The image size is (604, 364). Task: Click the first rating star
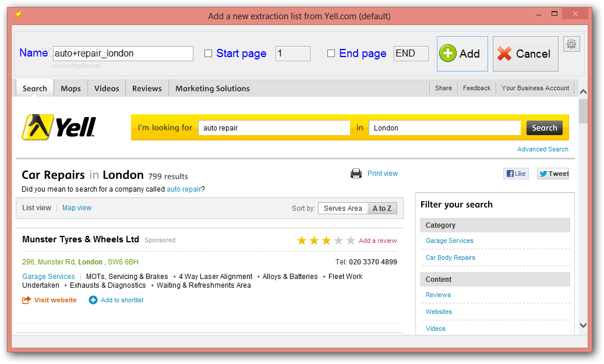coord(302,241)
